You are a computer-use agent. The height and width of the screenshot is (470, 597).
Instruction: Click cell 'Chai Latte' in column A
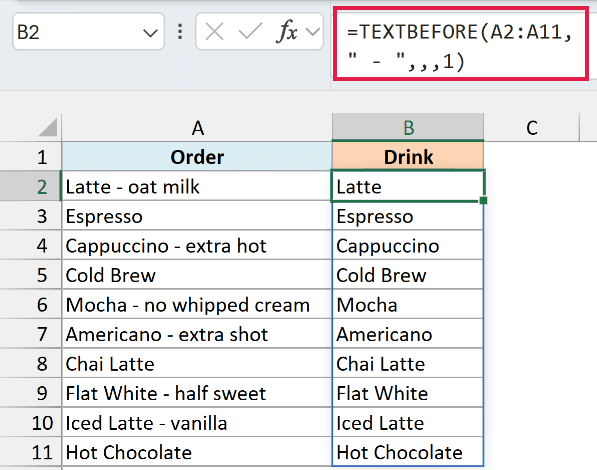tap(197, 363)
